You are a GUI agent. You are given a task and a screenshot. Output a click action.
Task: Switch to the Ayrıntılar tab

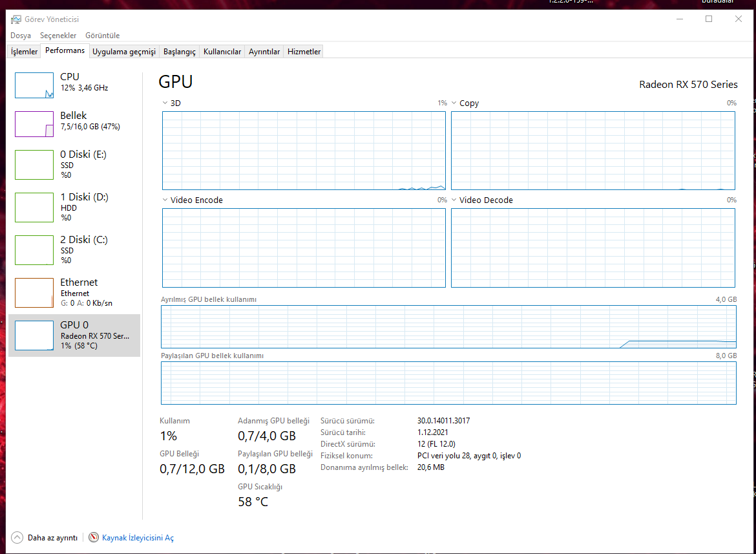(x=264, y=52)
